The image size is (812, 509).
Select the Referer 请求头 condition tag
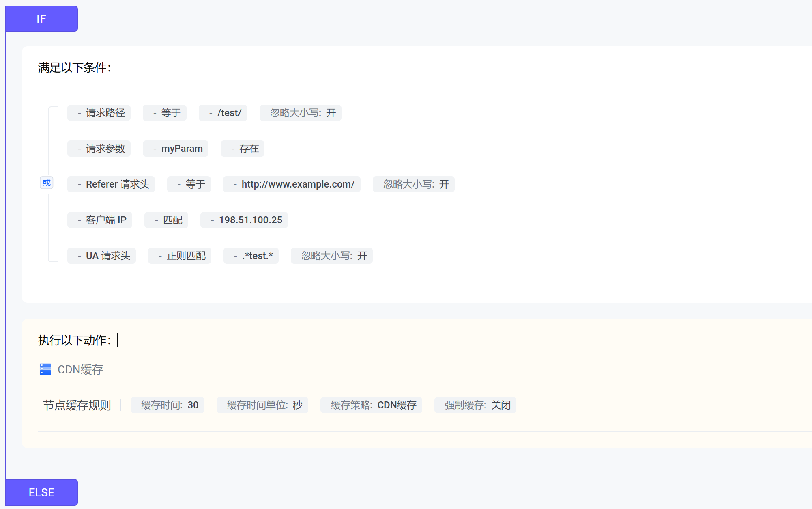point(111,184)
